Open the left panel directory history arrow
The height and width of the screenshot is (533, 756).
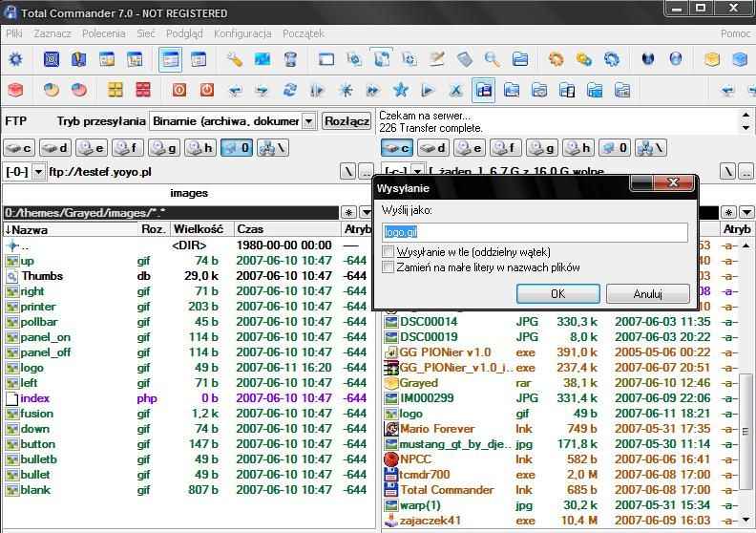click(x=366, y=212)
